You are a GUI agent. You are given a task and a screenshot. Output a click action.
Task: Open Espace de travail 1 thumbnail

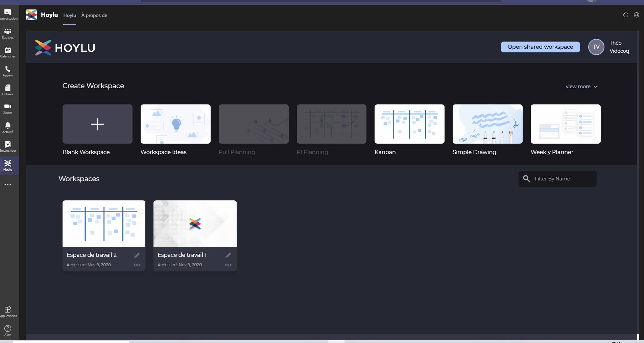coord(195,224)
